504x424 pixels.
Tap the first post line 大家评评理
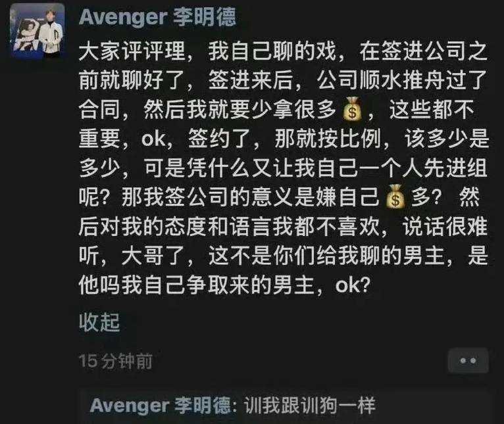point(283,51)
